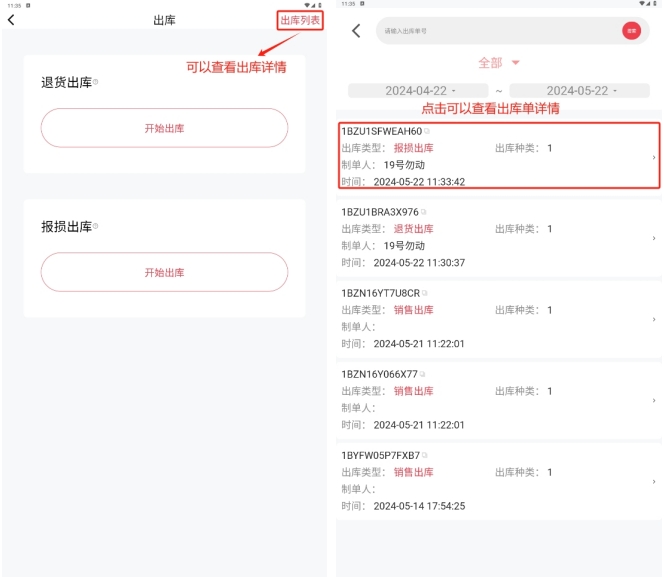Screen dimensions: 664x577
Task: Tap back arrow beside the search bar
Action: click(356, 31)
